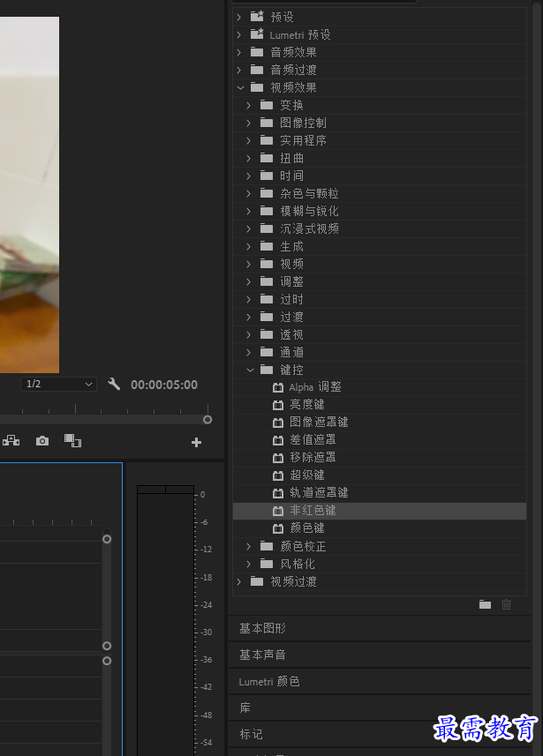
Task: Select the 亮度键 effect icon
Action: (x=278, y=405)
